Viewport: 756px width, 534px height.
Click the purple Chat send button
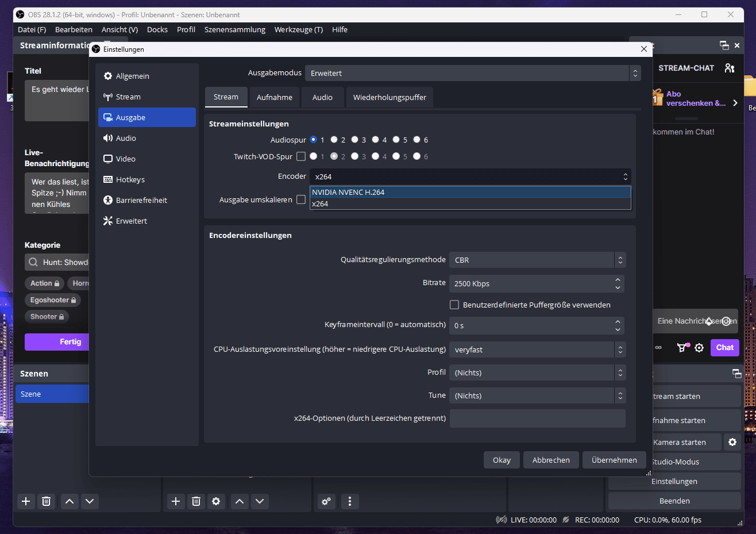[x=725, y=347]
